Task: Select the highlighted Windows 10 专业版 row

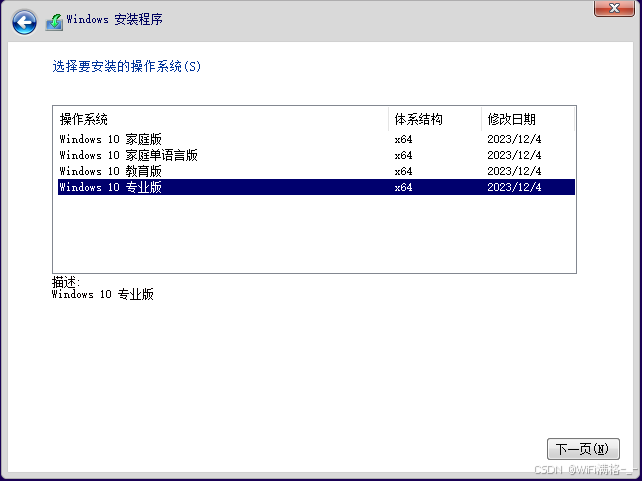Action: point(316,187)
